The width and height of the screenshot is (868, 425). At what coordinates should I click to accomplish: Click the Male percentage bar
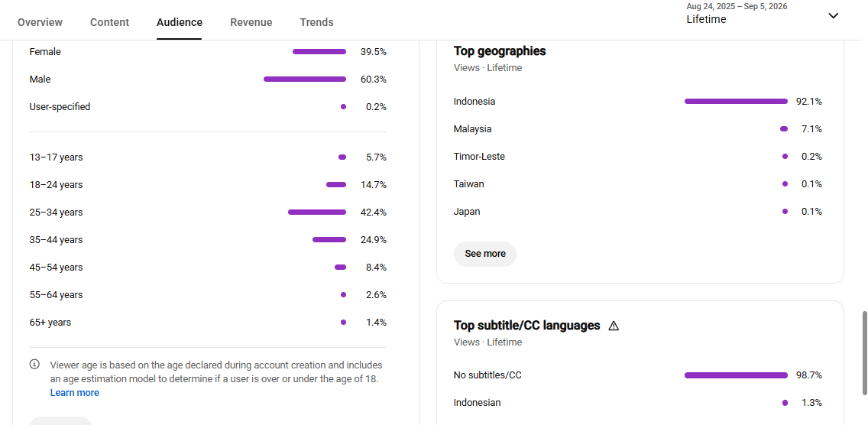click(305, 79)
